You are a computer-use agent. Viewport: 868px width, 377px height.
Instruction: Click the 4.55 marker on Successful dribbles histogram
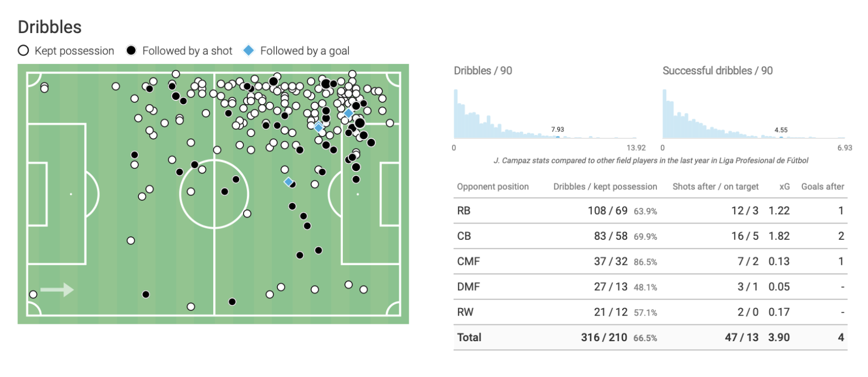click(x=781, y=137)
